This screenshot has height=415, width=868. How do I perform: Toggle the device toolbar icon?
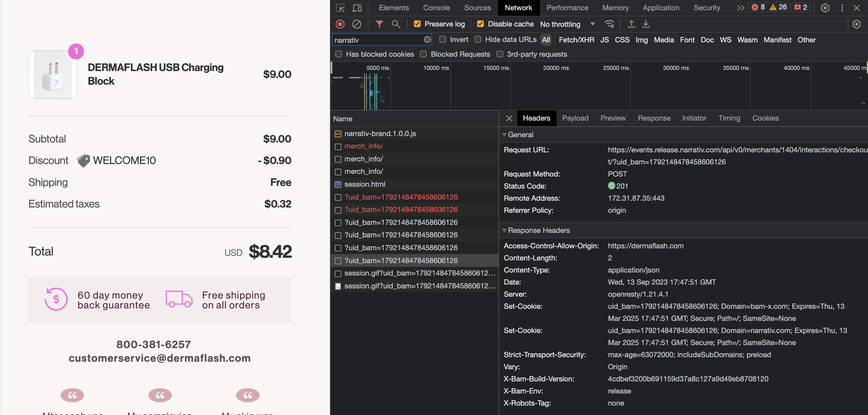pyautogui.click(x=357, y=8)
